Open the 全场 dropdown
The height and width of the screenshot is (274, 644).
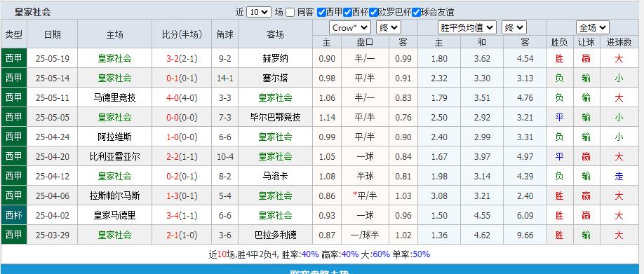(592, 27)
